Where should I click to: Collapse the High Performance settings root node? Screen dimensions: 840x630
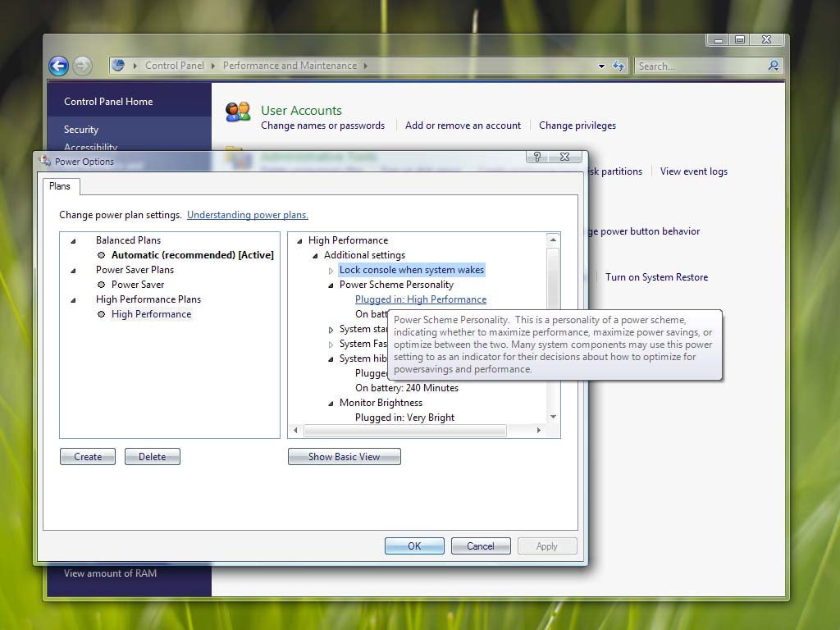pyautogui.click(x=299, y=241)
